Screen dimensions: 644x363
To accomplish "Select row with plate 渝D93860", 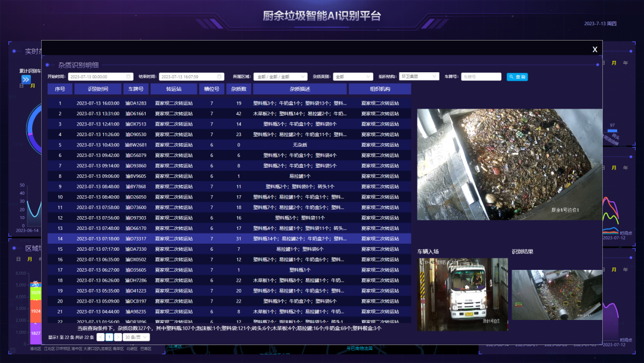I will click(x=229, y=165).
